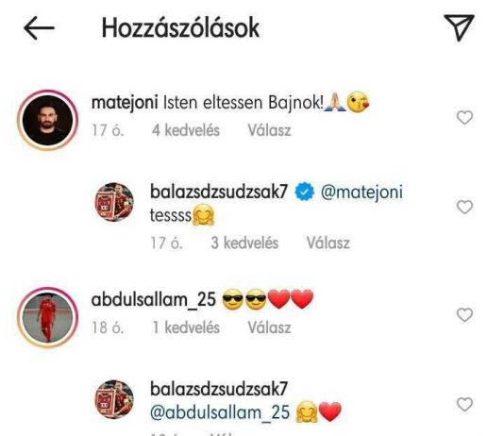This screenshot has height=436, width=504.
Task: Like balazsdzsudzsak7's 'tessss' reply heart
Action: click(x=464, y=207)
